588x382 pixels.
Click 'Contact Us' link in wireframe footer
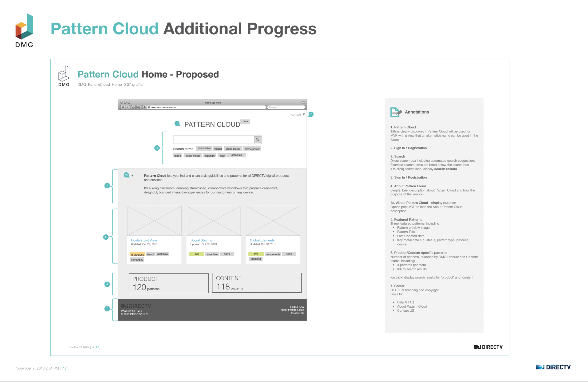coord(298,313)
